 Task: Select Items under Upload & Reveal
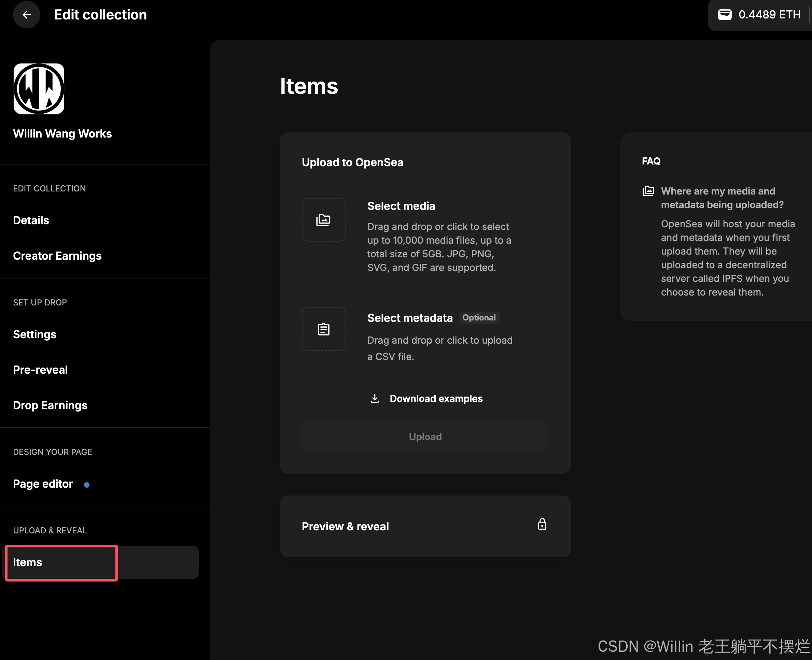click(x=28, y=562)
